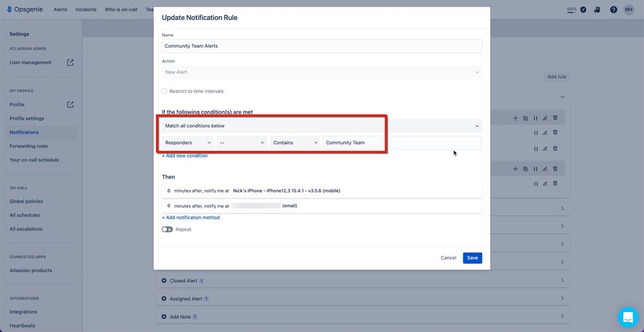Open the Profile link in sidebar
644x332 pixels.
(17, 105)
